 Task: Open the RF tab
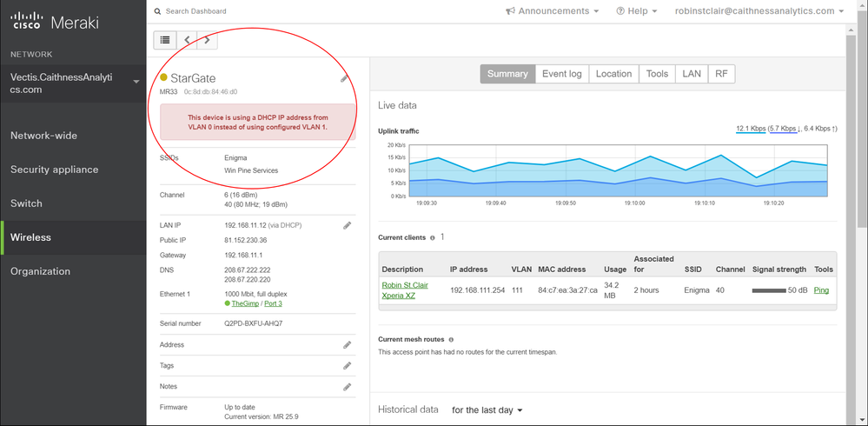(721, 74)
